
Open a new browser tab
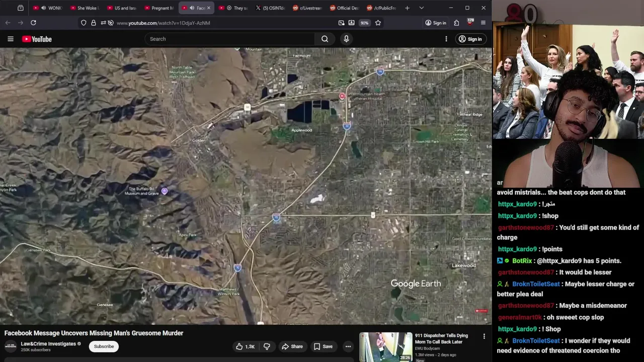tap(407, 8)
